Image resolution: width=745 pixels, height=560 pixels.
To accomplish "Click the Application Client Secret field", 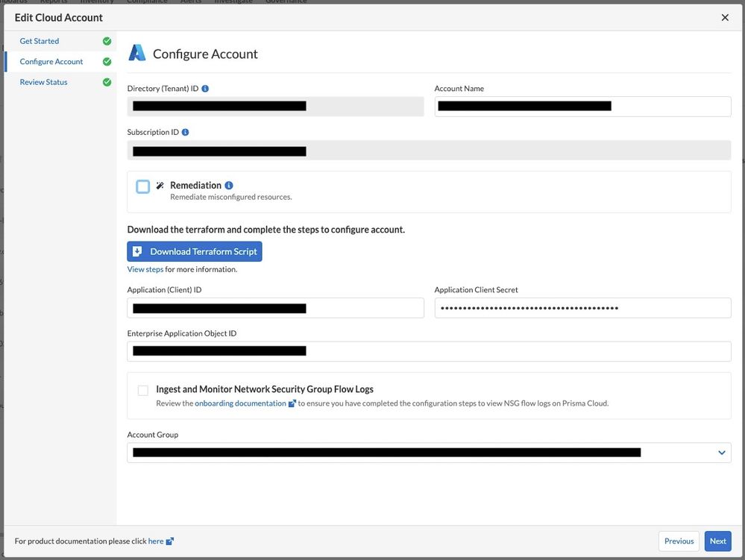I will (x=582, y=308).
